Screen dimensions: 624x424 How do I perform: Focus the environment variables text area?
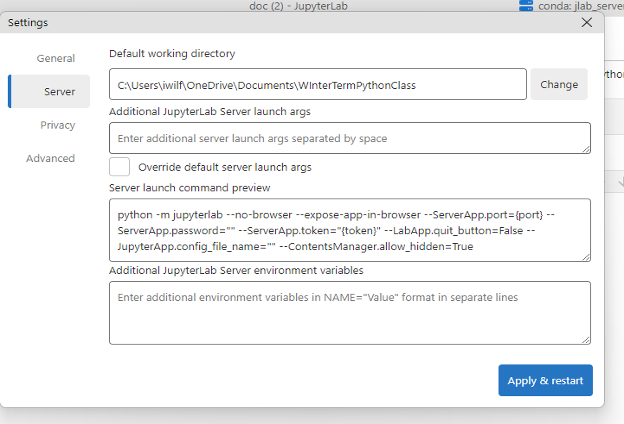tap(349, 312)
